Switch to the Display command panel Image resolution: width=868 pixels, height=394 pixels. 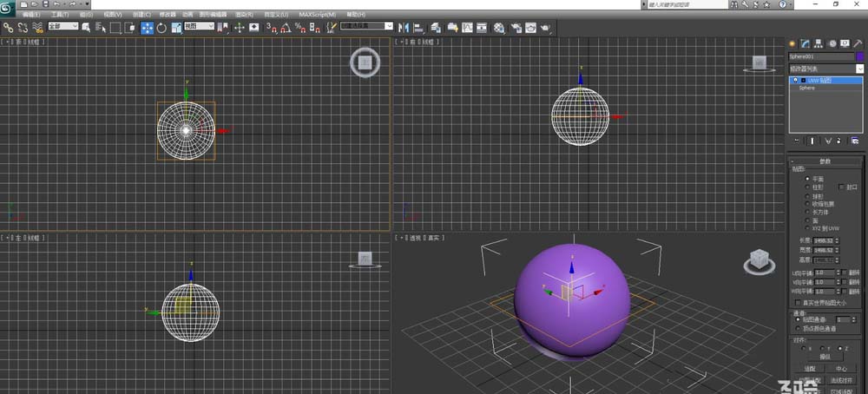[x=845, y=43]
